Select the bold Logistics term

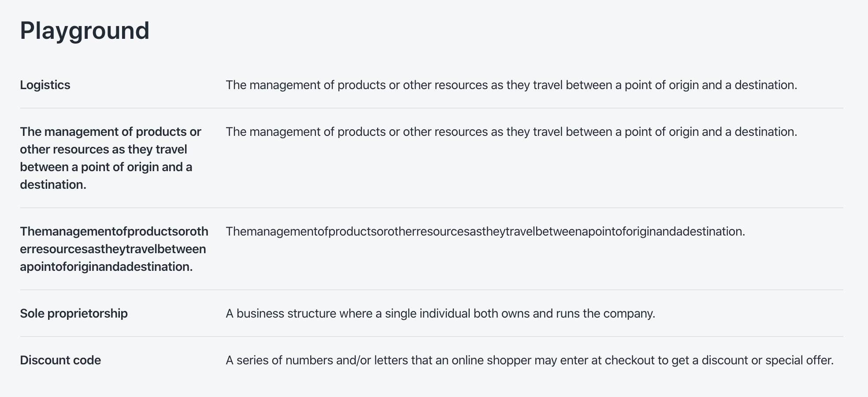coord(45,85)
